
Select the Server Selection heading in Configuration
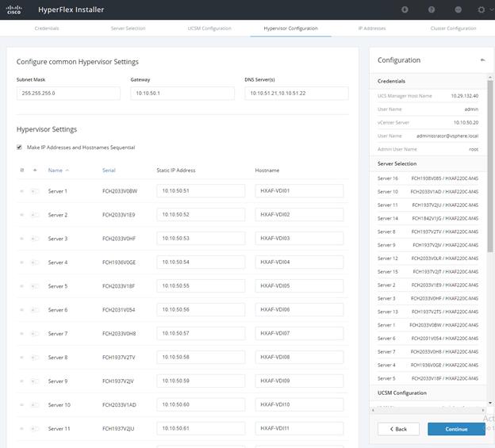[x=397, y=164]
